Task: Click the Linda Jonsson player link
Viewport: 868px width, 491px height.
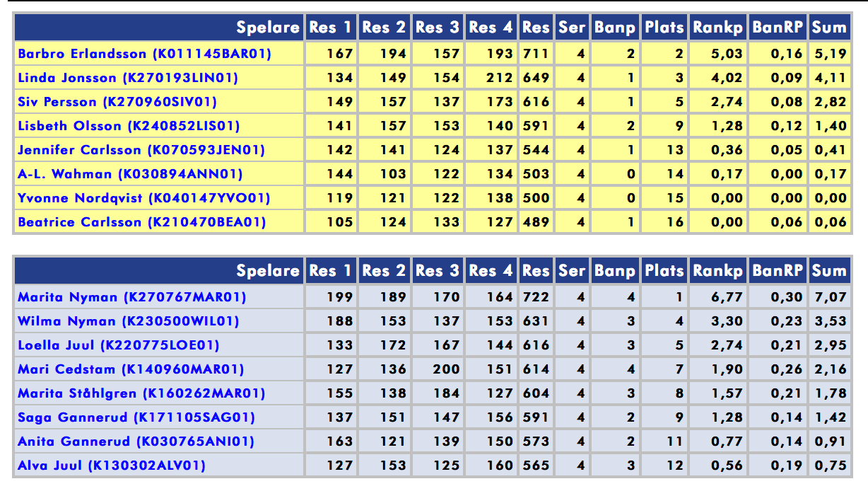Action: point(128,78)
